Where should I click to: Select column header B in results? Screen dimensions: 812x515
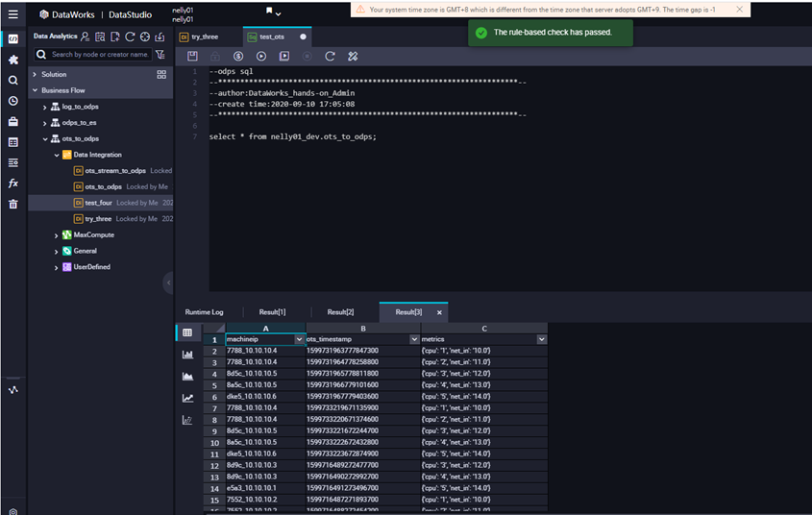click(363, 329)
